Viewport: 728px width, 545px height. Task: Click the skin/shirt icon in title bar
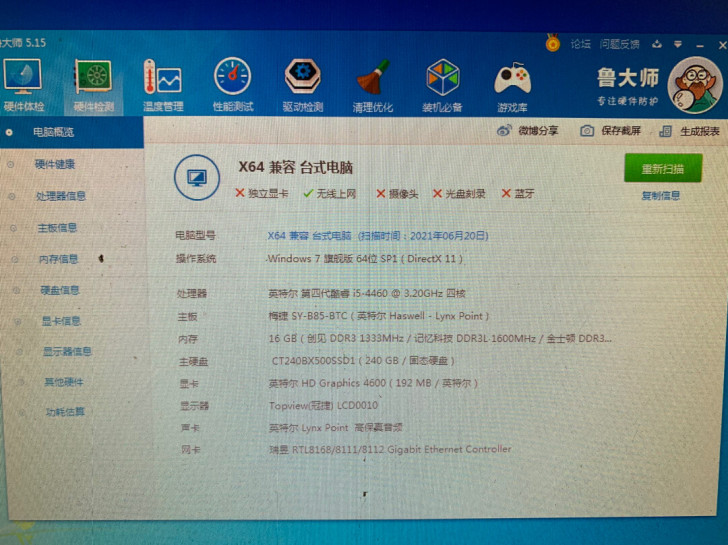[x=657, y=44]
